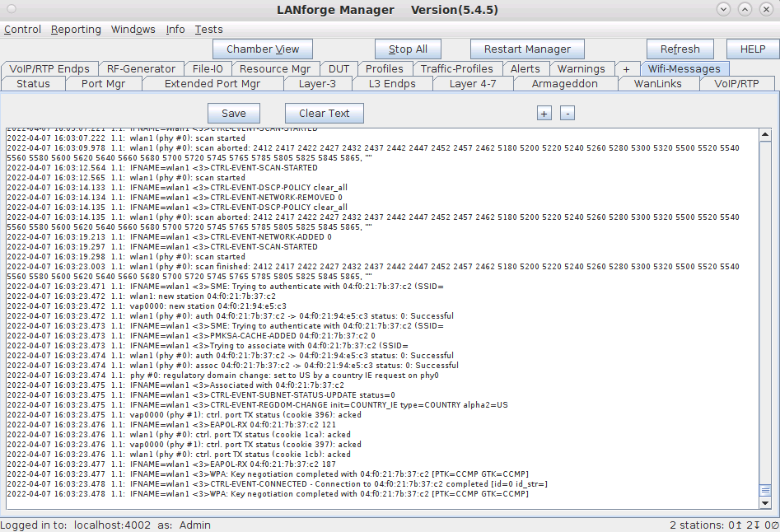Switch to DUT tab
This screenshot has height=532, width=780.
(339, 68)
